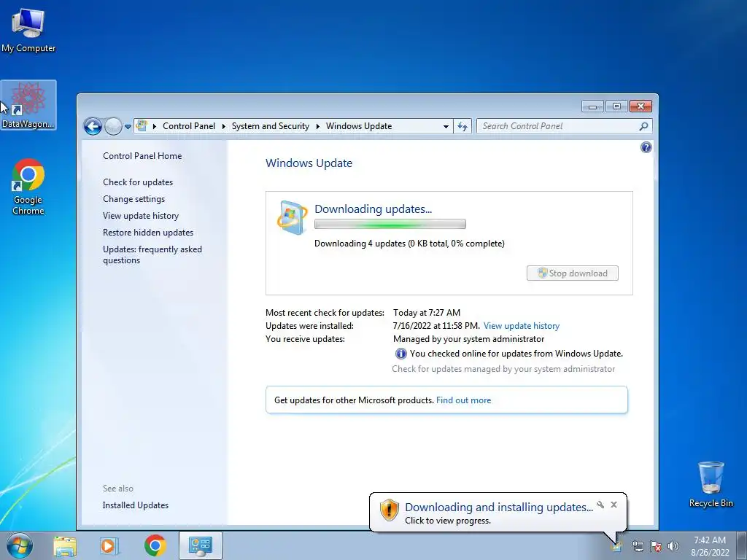Viewport: 747px width, 560px height.
Task: Open View update history sidebar link
Action: point(141,216)
